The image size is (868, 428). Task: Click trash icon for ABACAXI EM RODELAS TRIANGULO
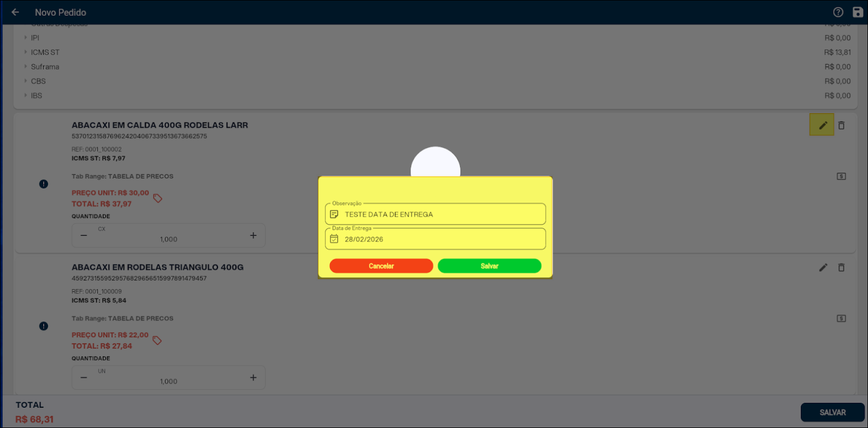[x=841, y=267]
